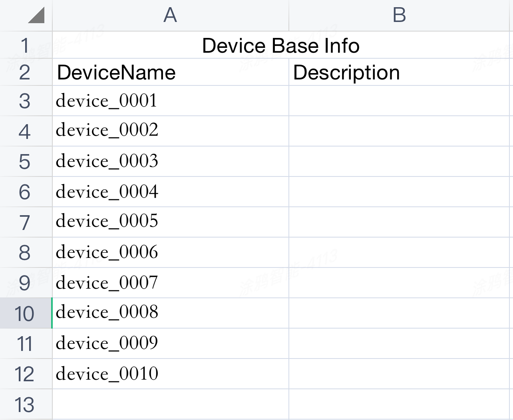Select row 13 header
Image resolution: width=513 pixels, height=420 pixels.
coord(25,404)
